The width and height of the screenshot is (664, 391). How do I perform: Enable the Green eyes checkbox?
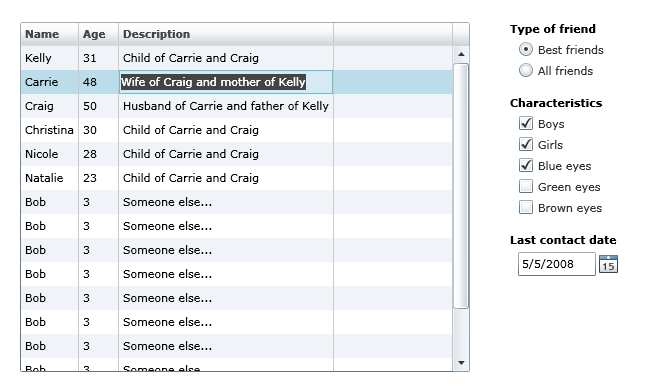[526, 186]
